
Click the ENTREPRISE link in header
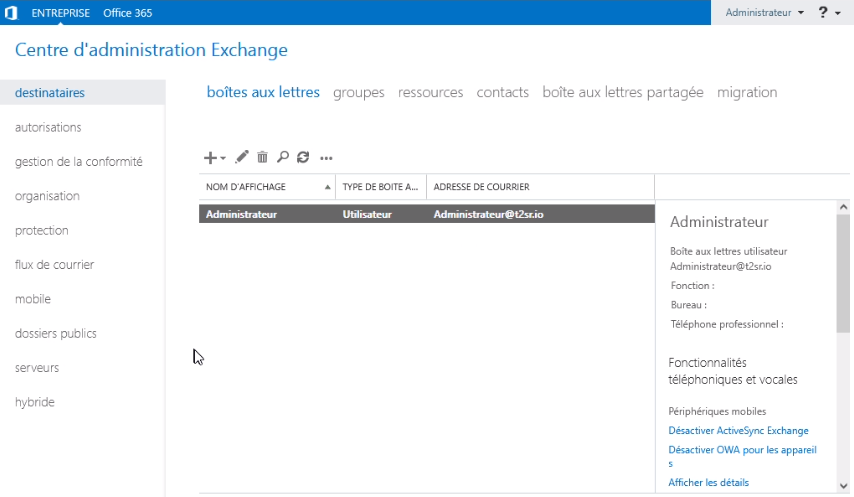[60, 13]
